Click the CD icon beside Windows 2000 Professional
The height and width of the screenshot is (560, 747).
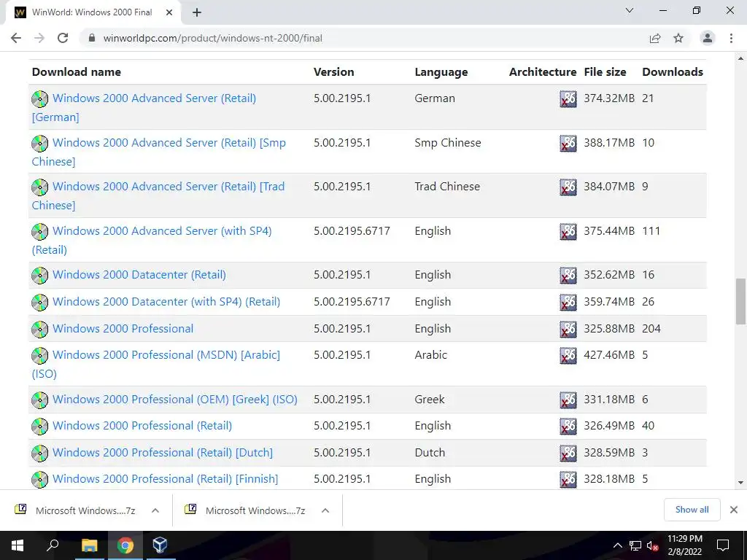40,329
